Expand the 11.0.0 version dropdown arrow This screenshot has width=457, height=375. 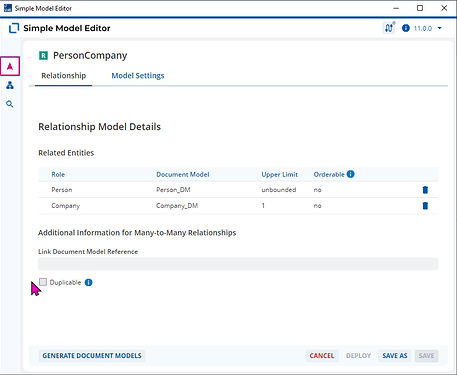pyautogui.click(x=440, y=28)
